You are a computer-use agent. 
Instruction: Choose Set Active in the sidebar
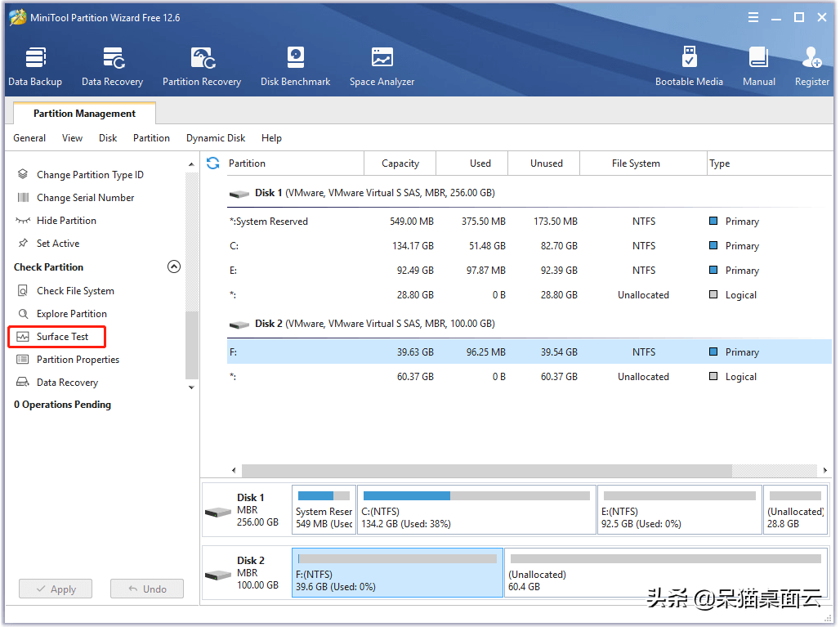click(x=58, y=244)
